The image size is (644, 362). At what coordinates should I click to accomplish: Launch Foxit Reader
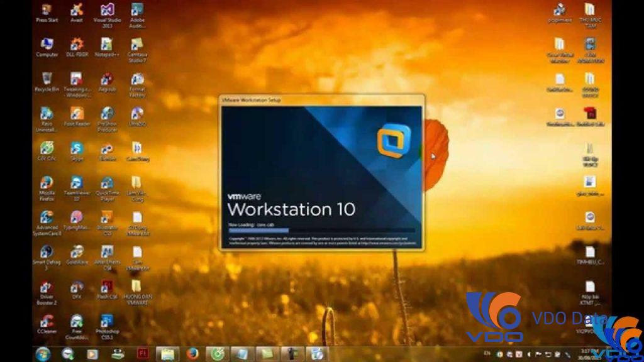click(76, 116)
